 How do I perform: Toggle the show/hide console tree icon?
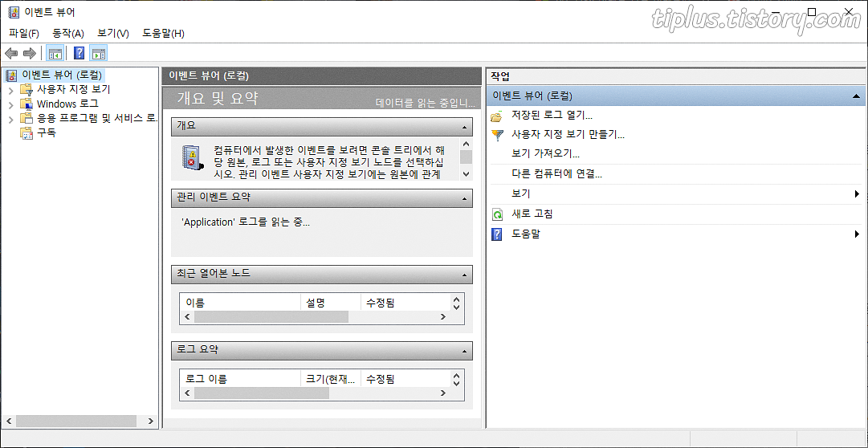point(55,53)
